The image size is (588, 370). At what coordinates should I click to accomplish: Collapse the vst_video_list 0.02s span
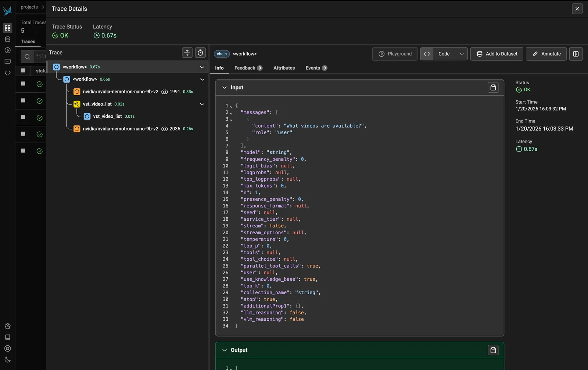tap(202, 104)
